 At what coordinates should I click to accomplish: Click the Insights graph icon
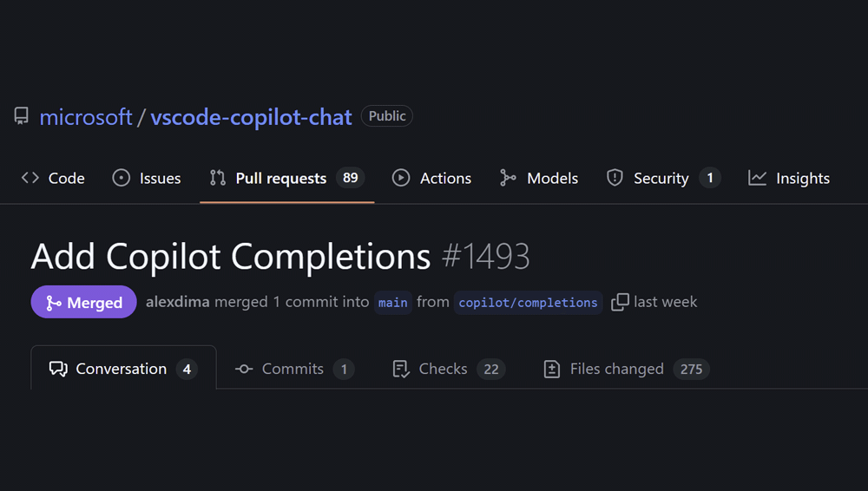758,178
